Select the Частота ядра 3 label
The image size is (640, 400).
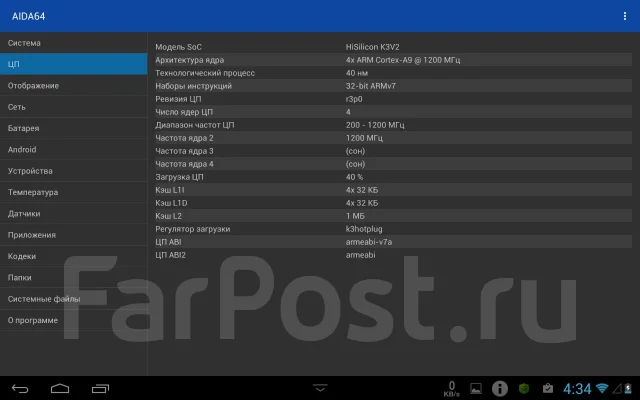184,151
